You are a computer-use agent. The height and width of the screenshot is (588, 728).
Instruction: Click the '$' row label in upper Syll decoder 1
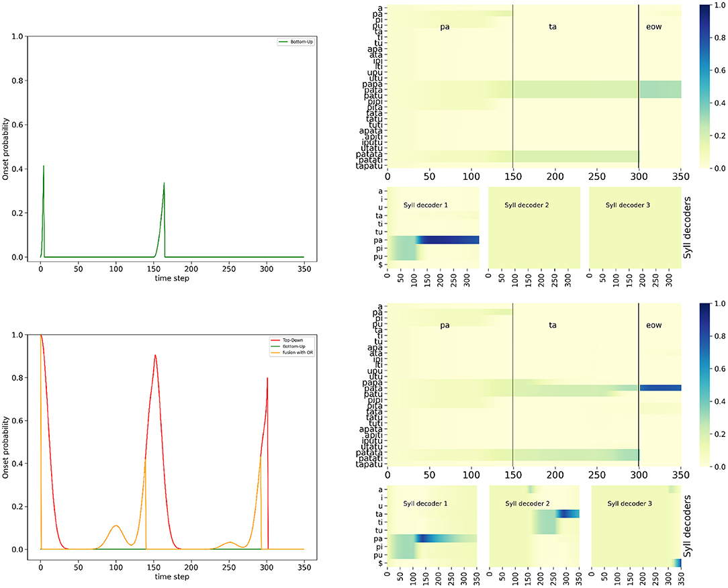380,265
